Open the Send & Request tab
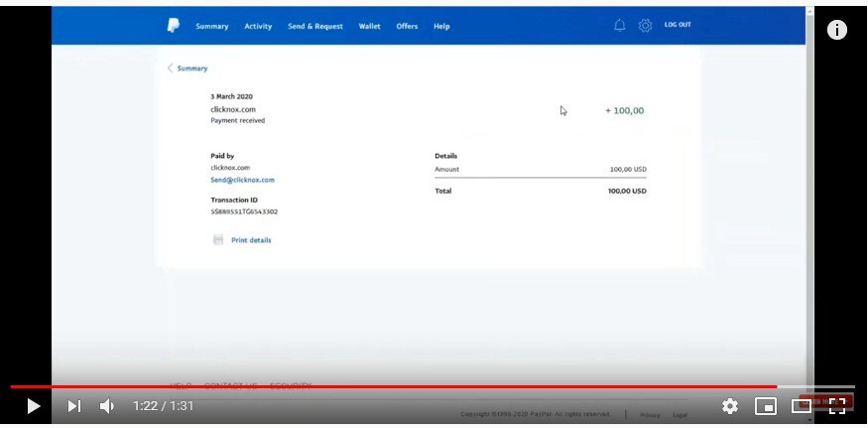The image size is (868, 428). click(315, 26)
